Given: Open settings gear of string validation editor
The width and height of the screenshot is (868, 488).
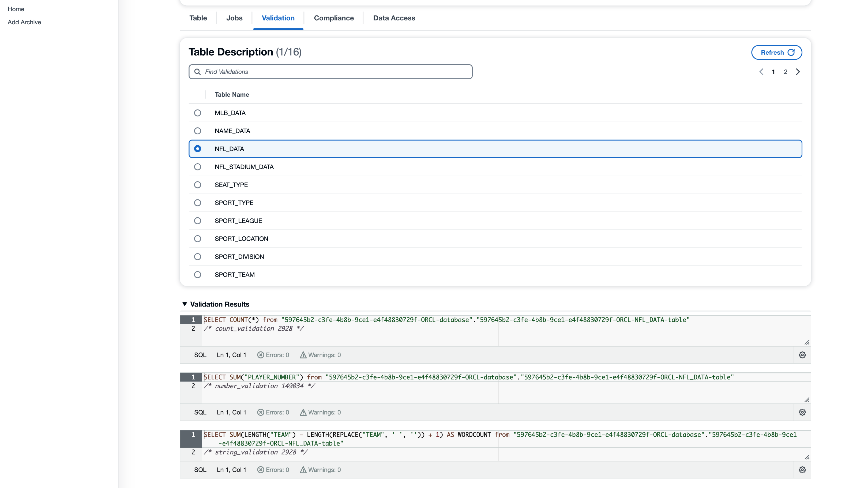Looking at the screenshot, I should pyautogui.click(x=802, y=470).
